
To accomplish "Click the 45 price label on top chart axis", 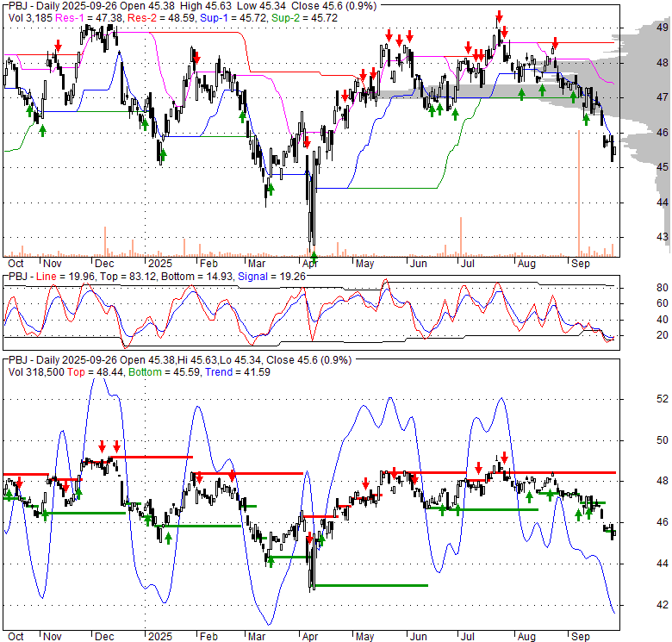I will click(x=663, y=166).
